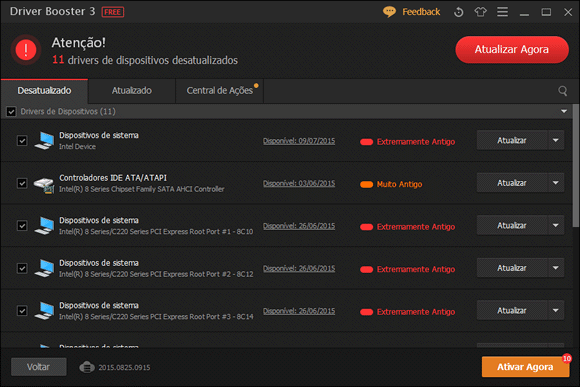Click the Driver Booster 3 title text
This screenshot has width=580, height=387.
[x=53, y=11]
